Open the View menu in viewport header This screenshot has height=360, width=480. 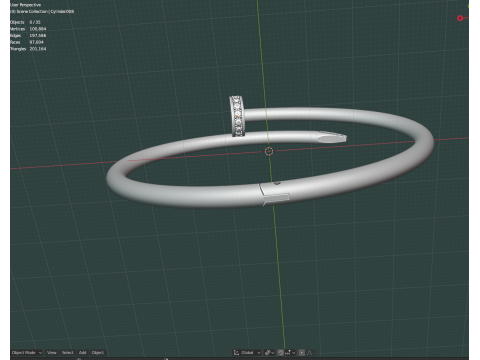pos(52,352)
